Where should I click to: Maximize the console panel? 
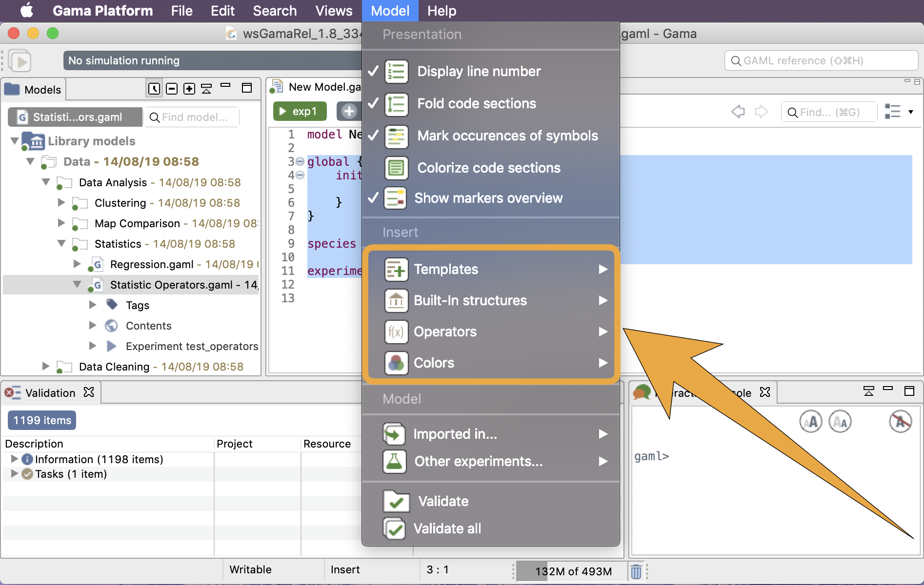pos(909,391)
